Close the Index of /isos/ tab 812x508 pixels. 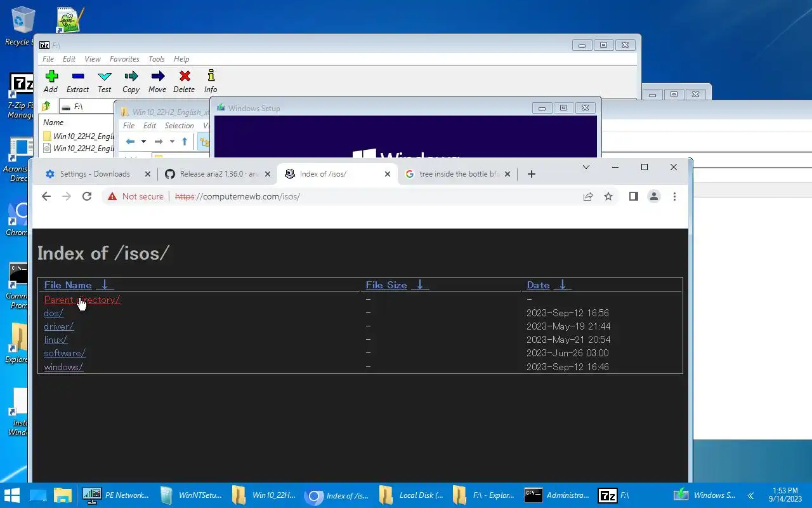388,174
